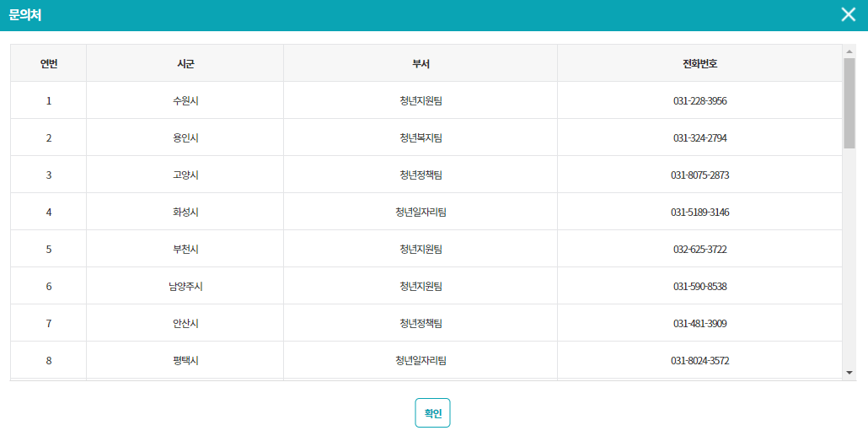Click 청년정책팀 in the 고양시 row
The height and width of the screenshot is (436, 868).
coord(421,175)
